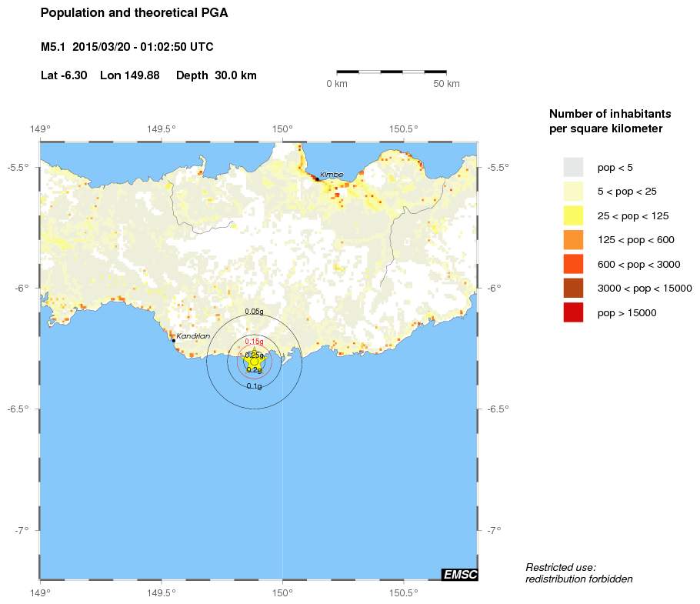The width and height of the screenshot is (700, 604).
Task: Select the red 0.15g contour label
Action: (254, 341)
